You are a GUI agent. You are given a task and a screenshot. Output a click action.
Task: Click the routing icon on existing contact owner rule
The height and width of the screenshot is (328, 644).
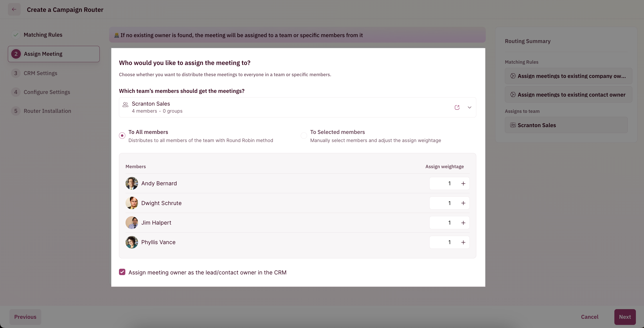[x=513, y=94]
